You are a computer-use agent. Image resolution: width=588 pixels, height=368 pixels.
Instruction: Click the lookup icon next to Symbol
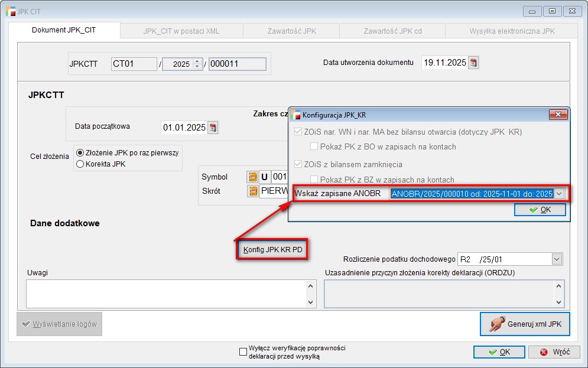tap(252, 177)
